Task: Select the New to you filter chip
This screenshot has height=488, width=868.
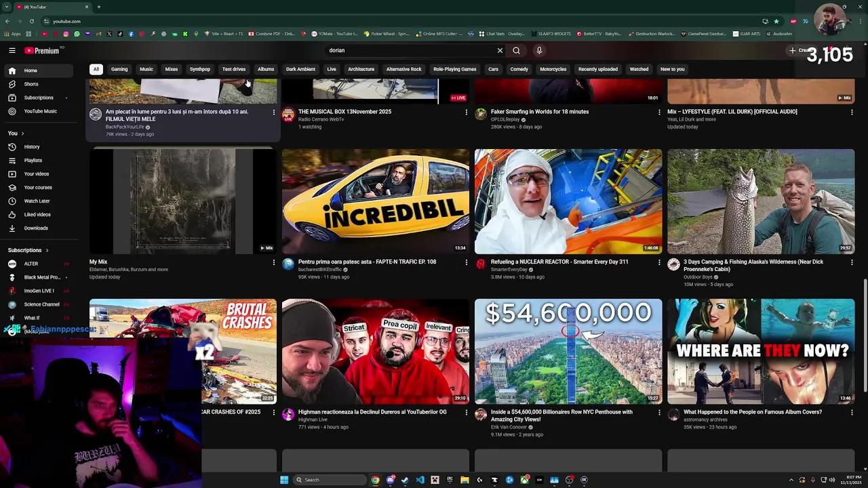Action: click(673, 69)
